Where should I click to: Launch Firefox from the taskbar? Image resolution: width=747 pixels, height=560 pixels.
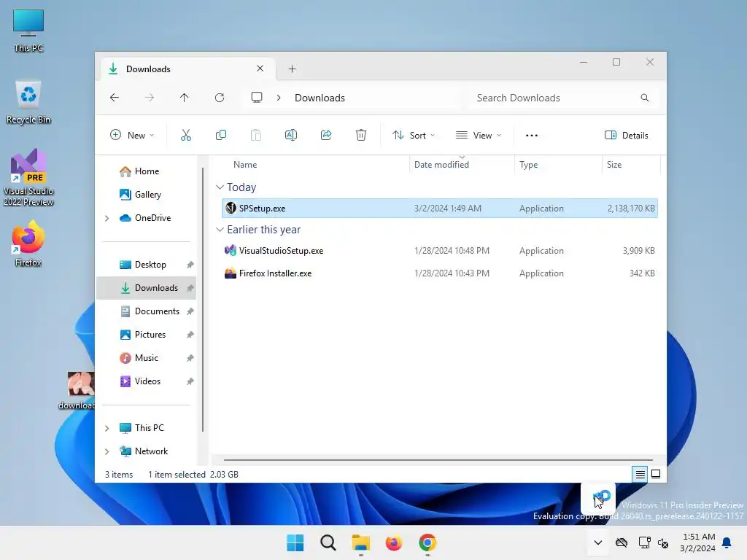coord(394,542)
